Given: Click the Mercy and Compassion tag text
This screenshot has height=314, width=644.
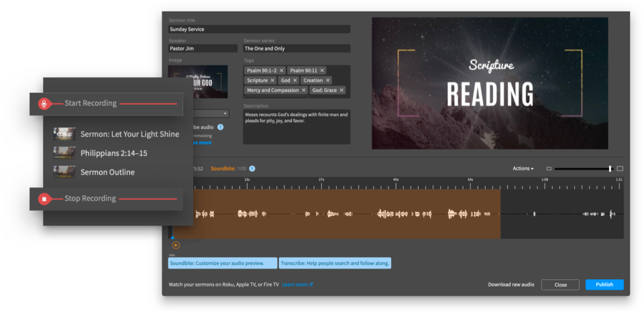Looking at the screenshot, I should [x=273, y=91].
